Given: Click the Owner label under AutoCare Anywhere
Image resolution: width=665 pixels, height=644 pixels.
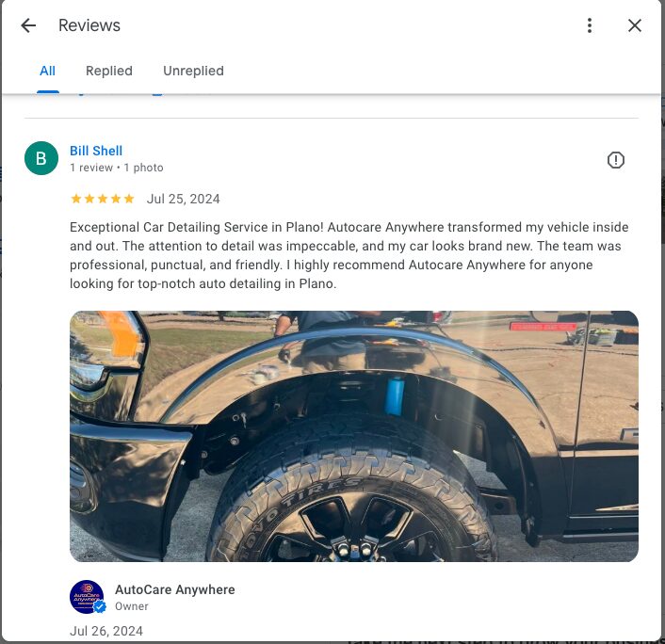Looking at the screenshot, I should coord(132,606).
